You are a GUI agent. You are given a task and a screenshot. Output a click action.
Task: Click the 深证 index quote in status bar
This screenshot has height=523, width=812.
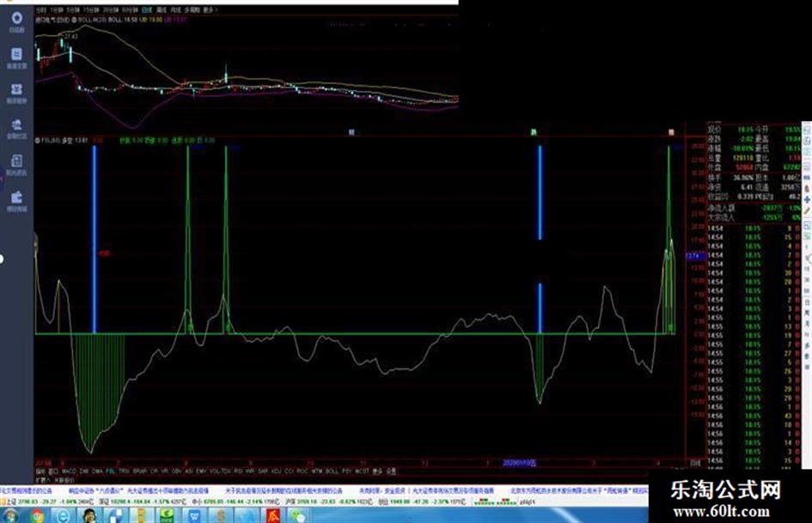[142, 502]
